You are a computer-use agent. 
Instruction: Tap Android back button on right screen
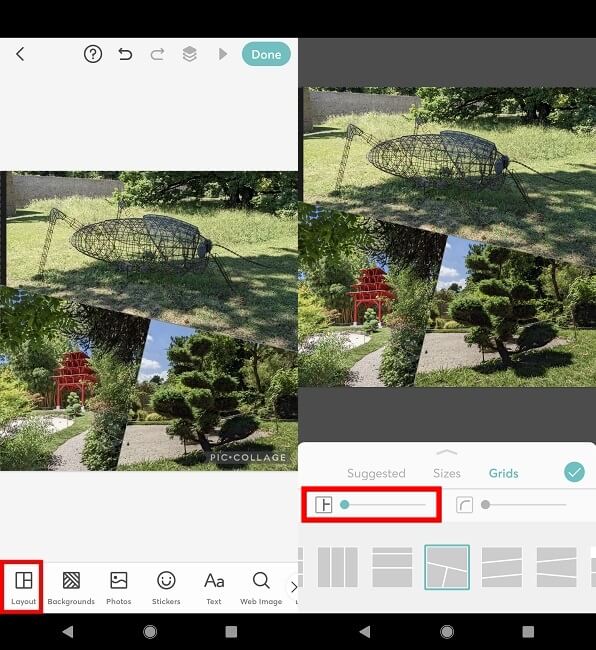[365, 631]
